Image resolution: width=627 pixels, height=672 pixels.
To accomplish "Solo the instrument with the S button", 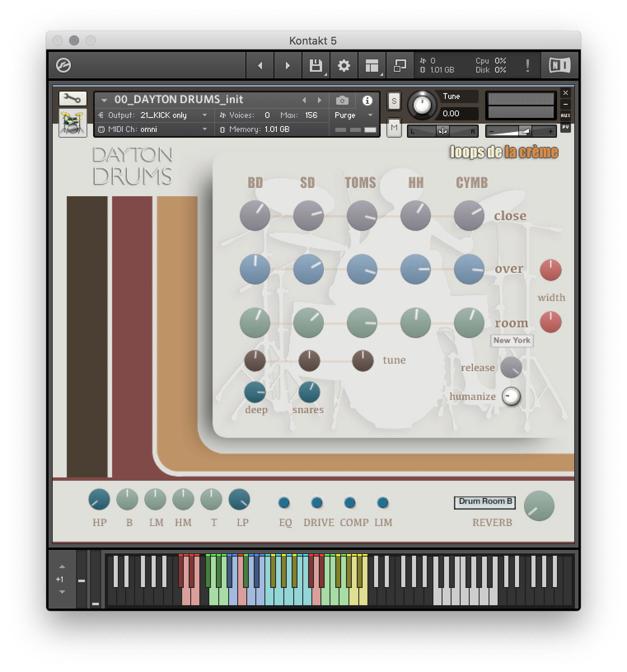I will click(394, 101).
